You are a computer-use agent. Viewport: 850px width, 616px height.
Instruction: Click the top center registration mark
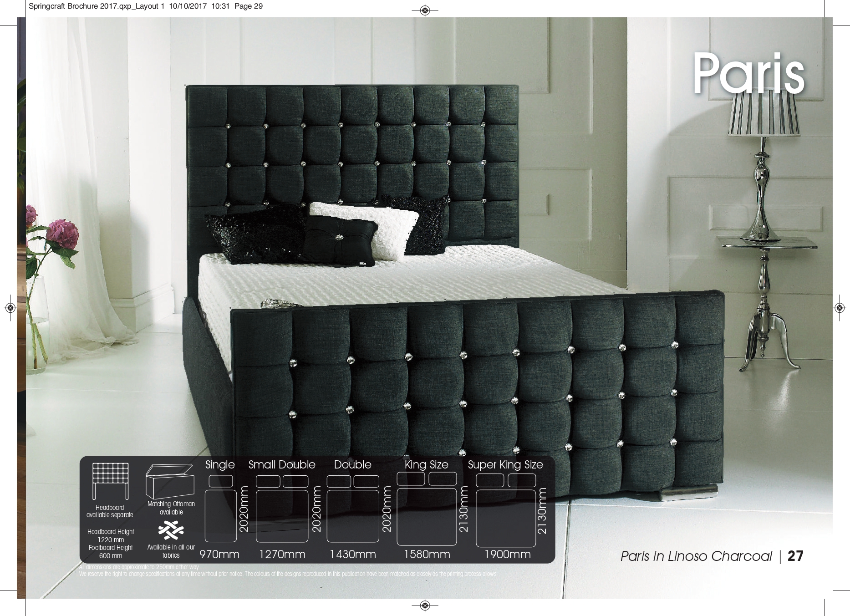[x=425, y=10]
